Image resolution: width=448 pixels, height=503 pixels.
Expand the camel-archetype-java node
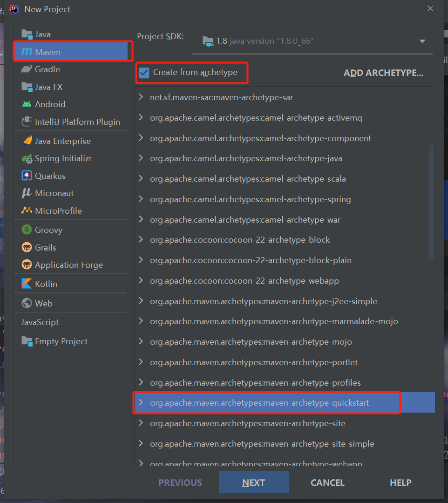click(141, 158)
